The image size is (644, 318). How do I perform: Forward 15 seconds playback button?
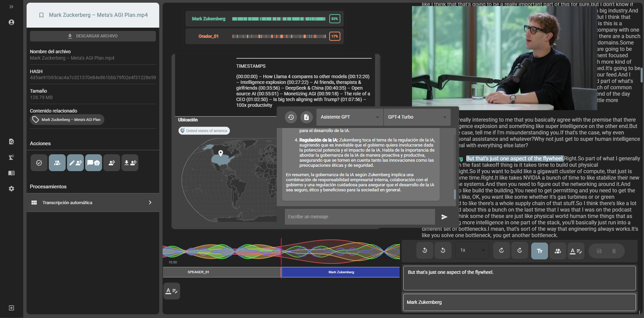click(x=520, y=251)
